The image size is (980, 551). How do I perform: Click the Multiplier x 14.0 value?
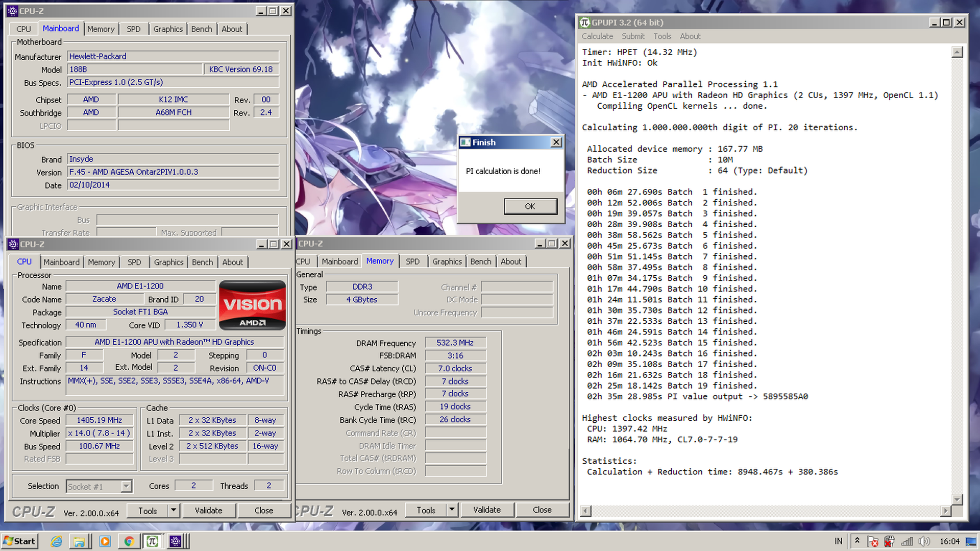100,433
